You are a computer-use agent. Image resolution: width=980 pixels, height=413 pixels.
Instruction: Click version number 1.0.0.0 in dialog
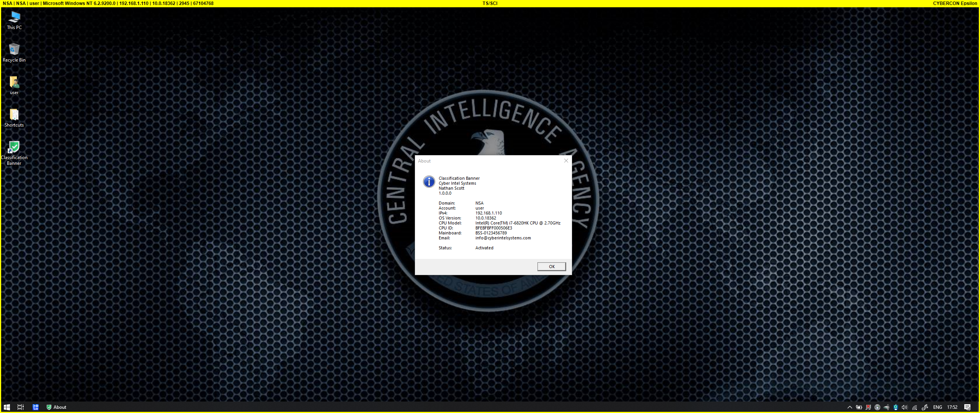pyautogui.click(x=445, y=193)
